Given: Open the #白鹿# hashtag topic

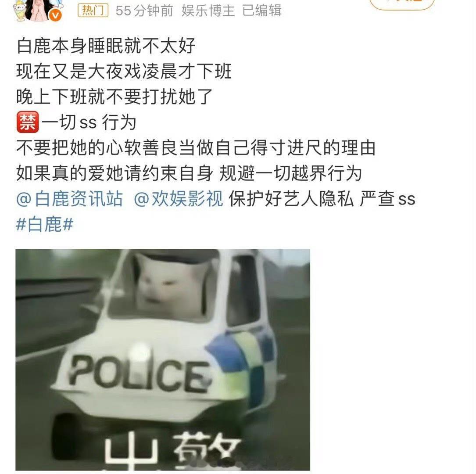Looking at the screenshot, I should [x=45, y=225].
